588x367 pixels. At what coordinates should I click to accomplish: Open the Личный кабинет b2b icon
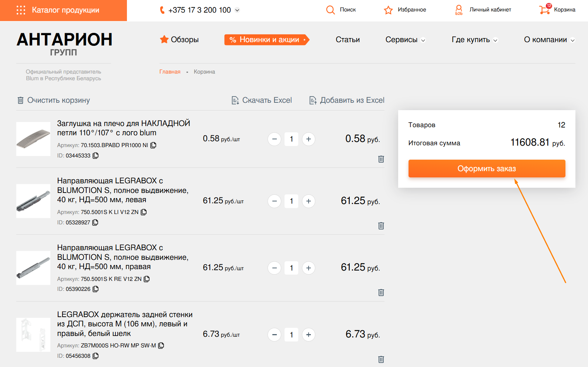(x=459, y=10)
